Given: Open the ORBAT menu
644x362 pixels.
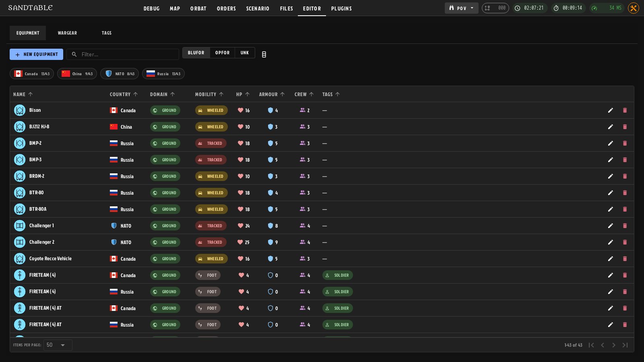Looking at the screenshot, I should [x=198, y=8].
